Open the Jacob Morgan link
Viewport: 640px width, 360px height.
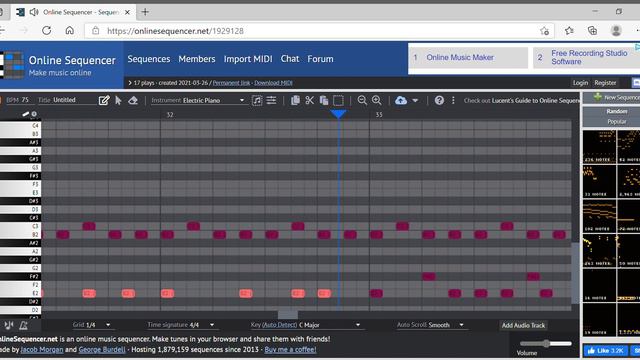point(42,349)
